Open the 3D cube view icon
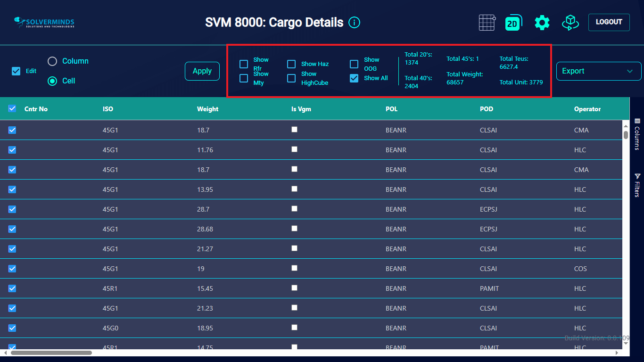Viewport: 644px width, 362px height. click(570, 23)
